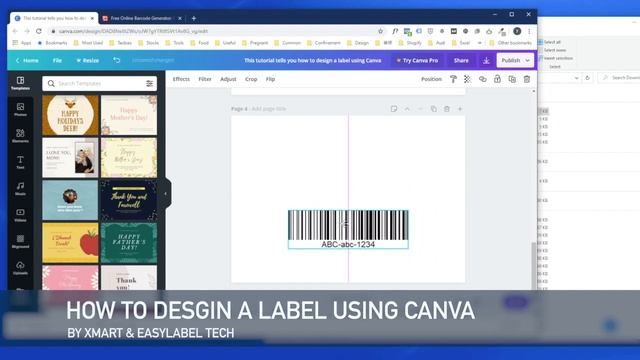Image resolution: width=640 pixels, height=360 pixels.
Task: Click Select all in the Explorer window
Action: (x=550, y=42)
